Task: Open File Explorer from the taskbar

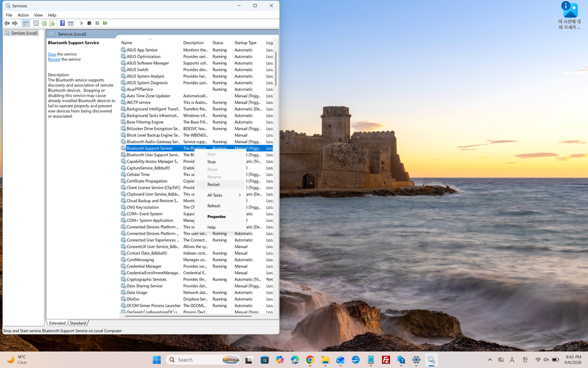Action: 325,360
